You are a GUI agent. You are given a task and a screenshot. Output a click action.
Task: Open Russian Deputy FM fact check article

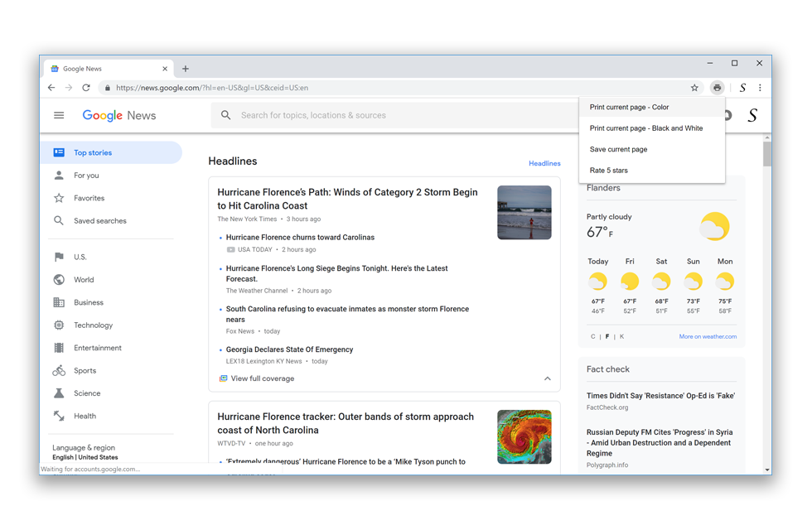(x=660, y=442)
